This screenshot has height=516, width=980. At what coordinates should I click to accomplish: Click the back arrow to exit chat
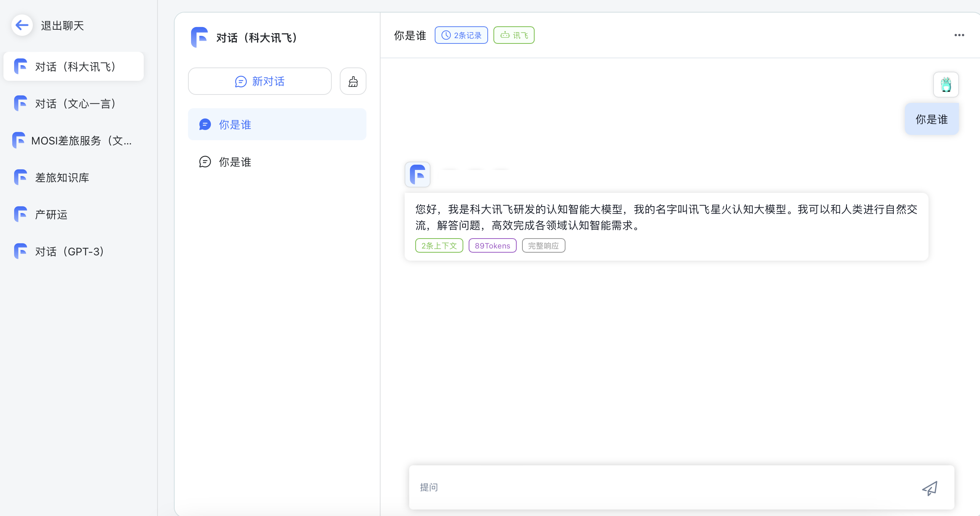click(22, 26)
